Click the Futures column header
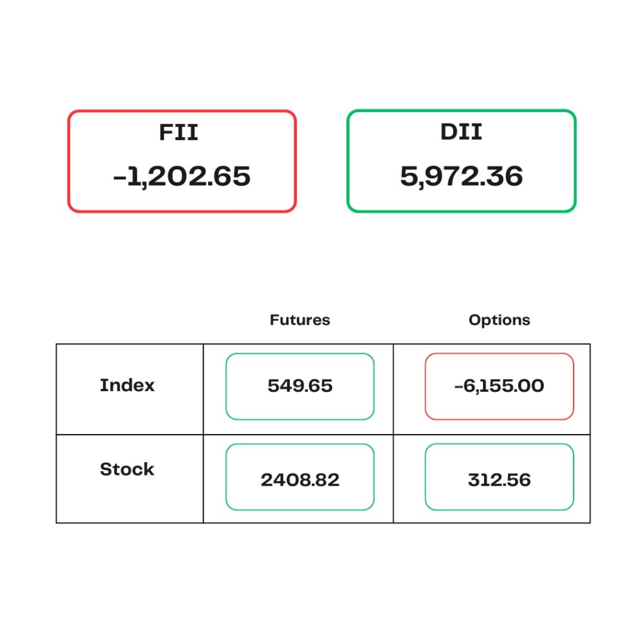Viewport: 644px width, 644px height. pos(300,320)
